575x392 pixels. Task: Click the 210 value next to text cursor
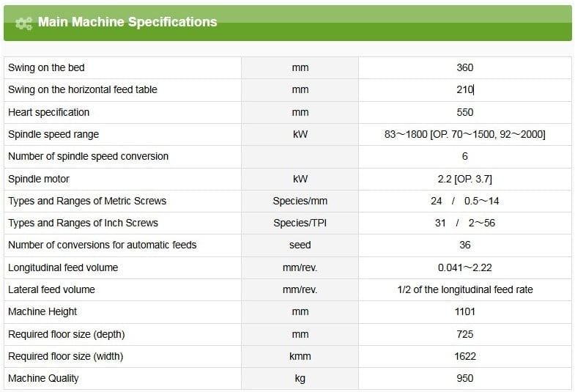(x=464, y=89)
